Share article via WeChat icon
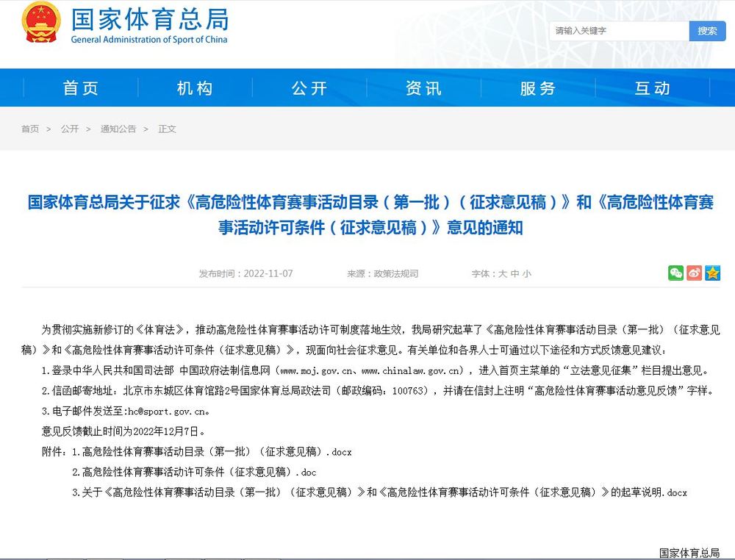The width and height of the screenshot is (735, 560). click(675, 273)
